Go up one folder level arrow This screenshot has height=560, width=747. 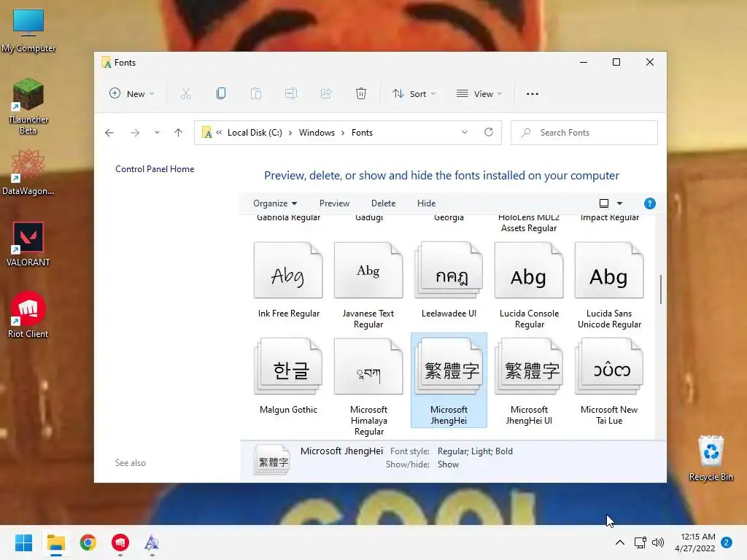(178, 133)
